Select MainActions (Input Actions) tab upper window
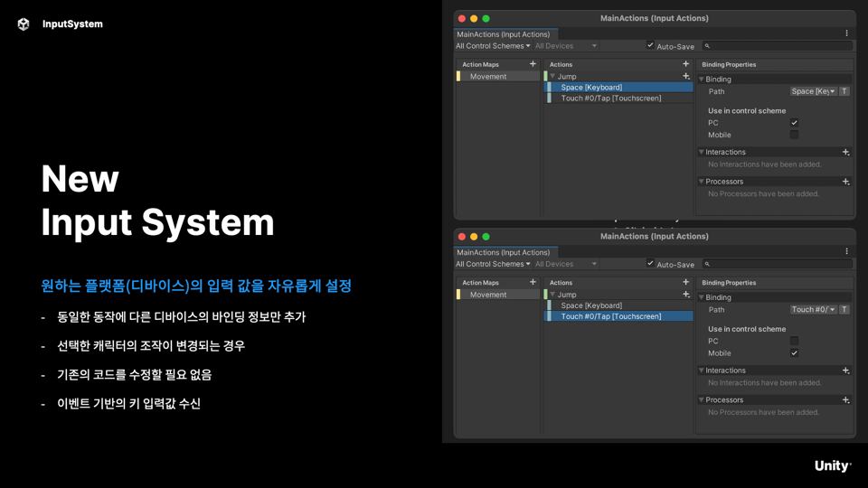This screenshot has height=488, width=868. [505, 33]
